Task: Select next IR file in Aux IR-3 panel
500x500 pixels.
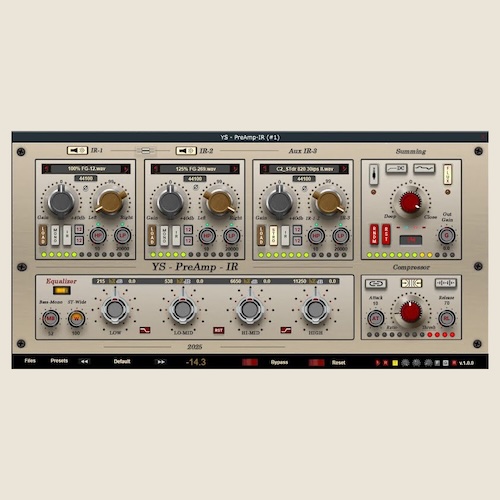Action: pos(344,169)
